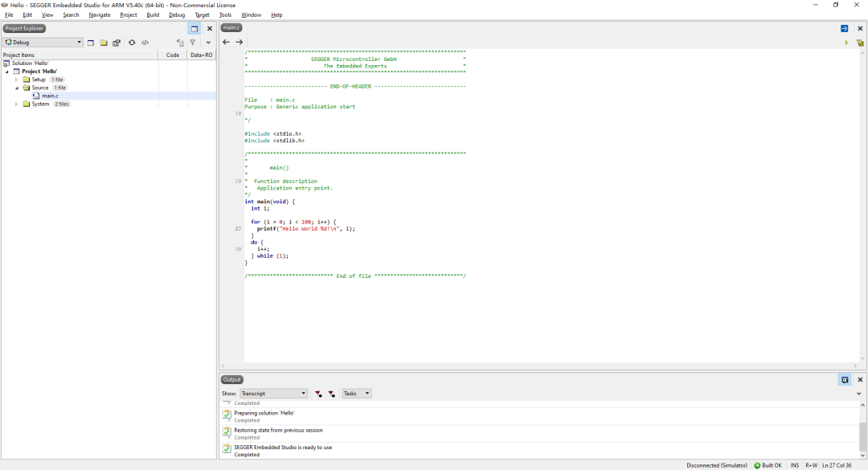The width and height of the screenshot is (868, 470).
Task: Click 'Disconnected (Simulator)' in status bar
Action: 717,465
